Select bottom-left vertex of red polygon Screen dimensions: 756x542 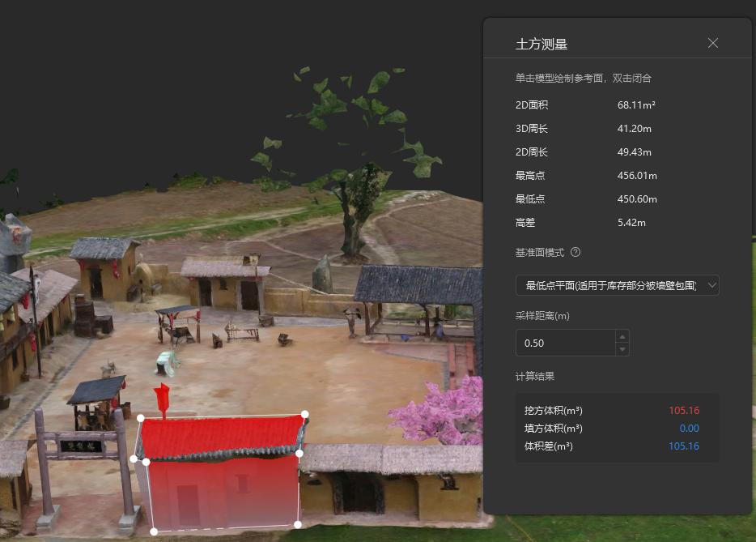(154, 531)
